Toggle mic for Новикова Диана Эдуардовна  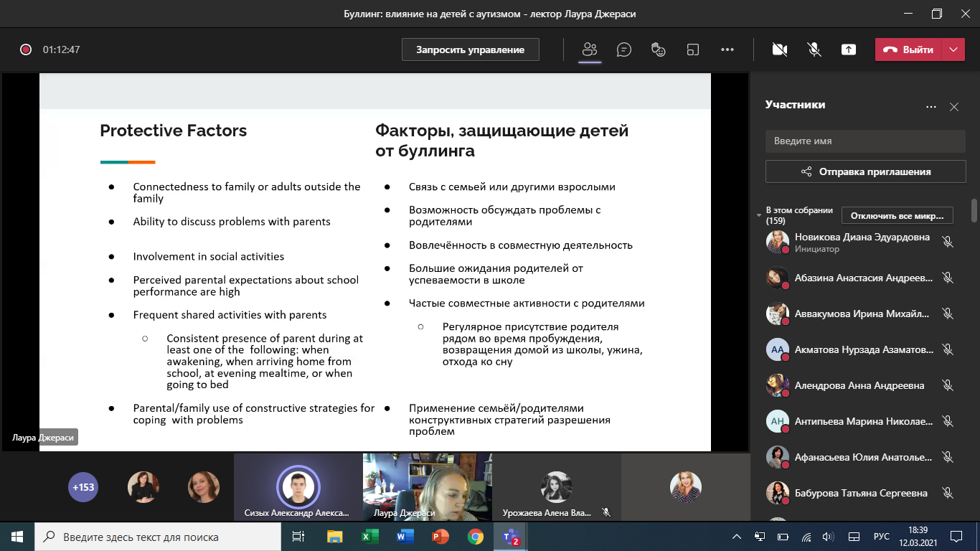[x=947, y=242]
